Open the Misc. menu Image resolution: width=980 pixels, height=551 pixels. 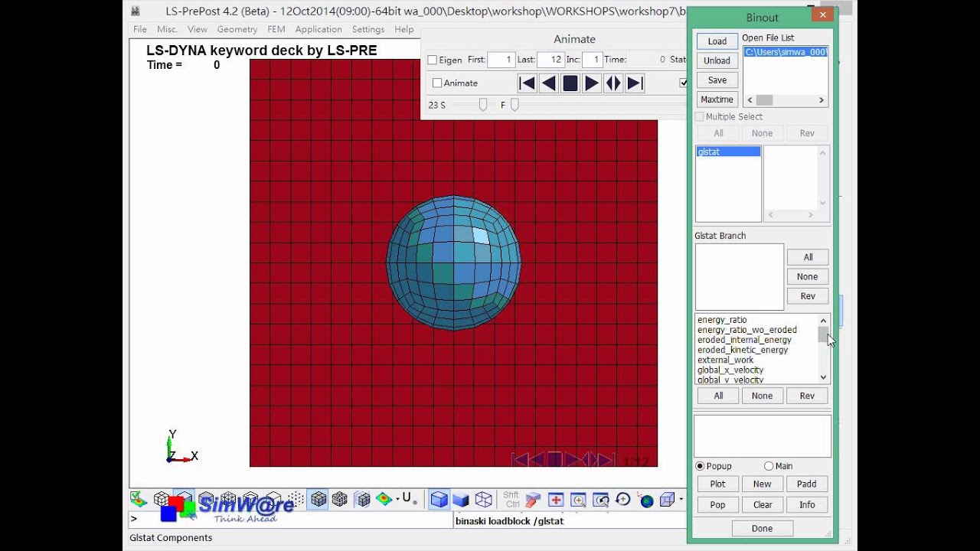point(167,29)
